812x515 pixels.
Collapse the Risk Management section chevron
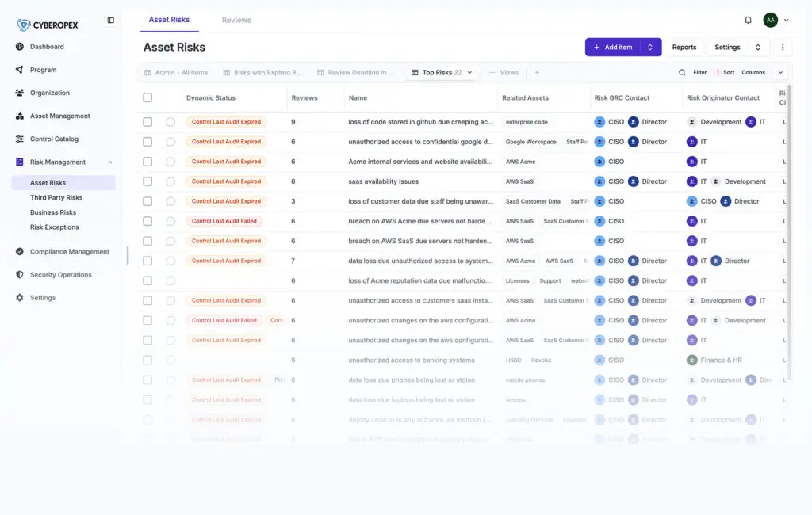coord(109,162)
